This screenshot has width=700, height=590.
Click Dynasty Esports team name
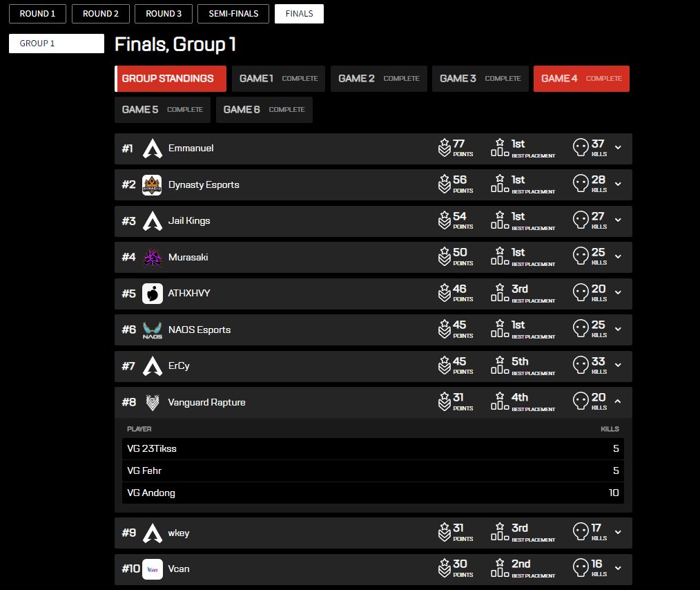click(x=204, y=185)
